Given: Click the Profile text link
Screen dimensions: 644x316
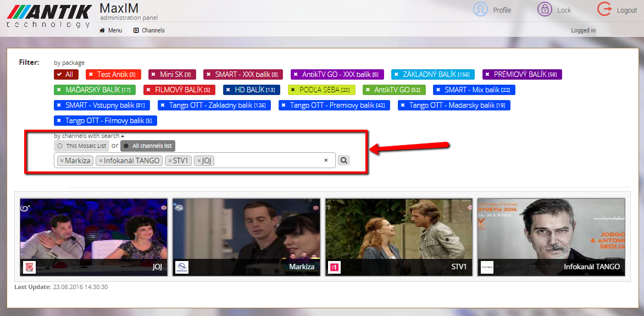Looking at the screenshot, I should pos(502,10).
